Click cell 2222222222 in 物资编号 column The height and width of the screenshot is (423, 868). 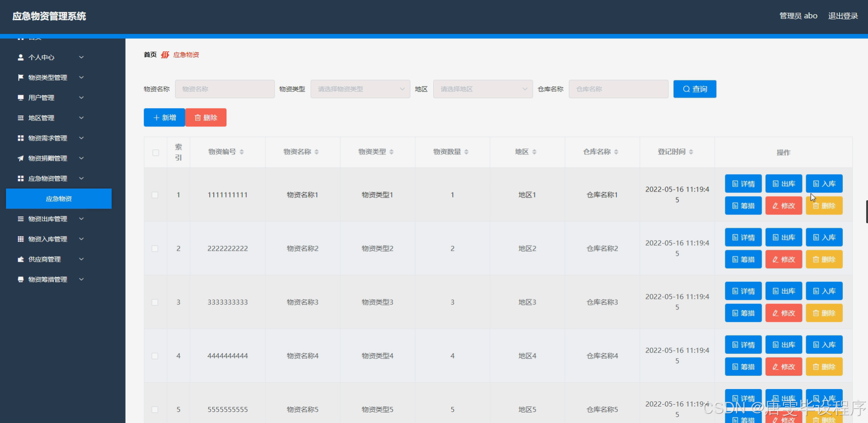(227, 248)
